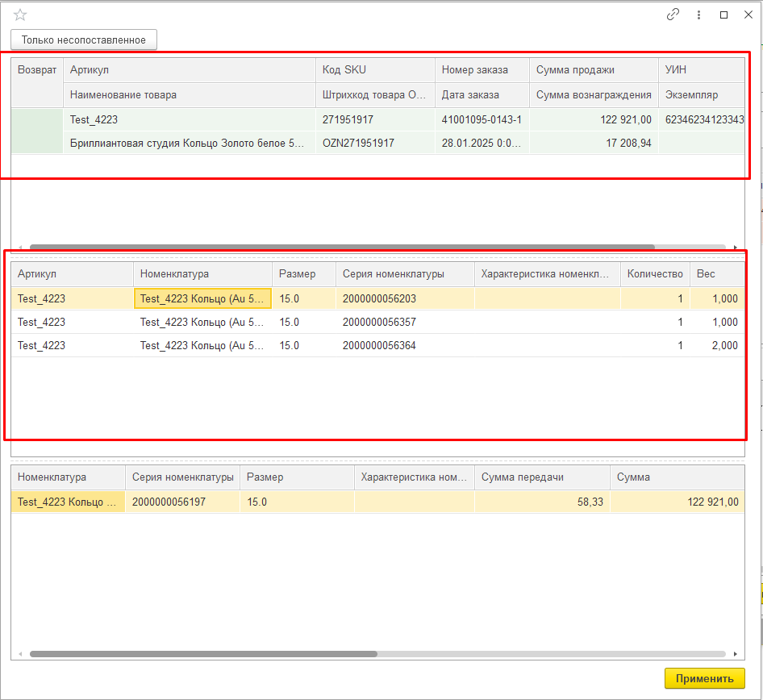Open the three-dot more actions menu
The image size is (763, 700).
click(698, 15)
